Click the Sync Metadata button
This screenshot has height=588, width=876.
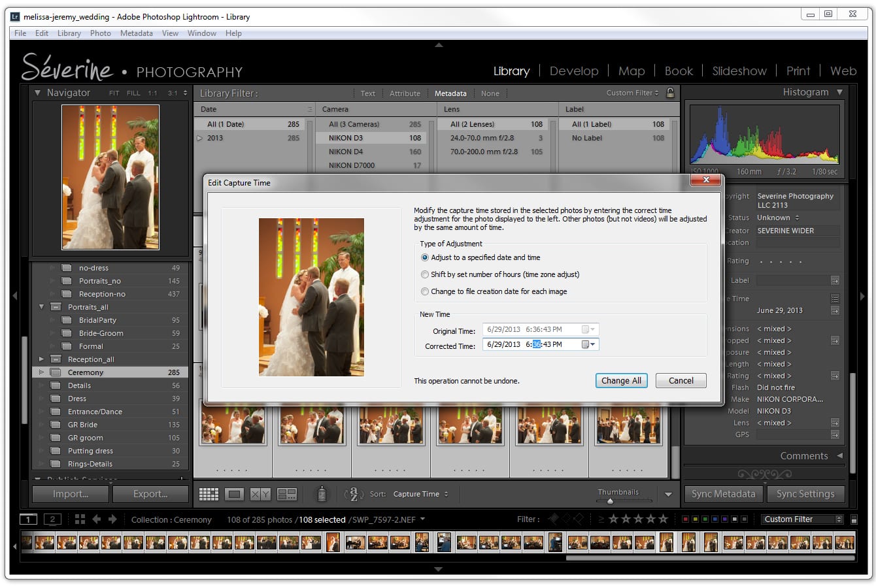pyautogui.click(x=723, y=494)
